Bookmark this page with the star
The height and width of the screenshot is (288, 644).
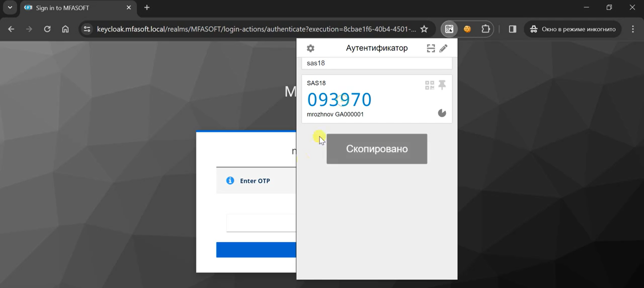point(424,29)
